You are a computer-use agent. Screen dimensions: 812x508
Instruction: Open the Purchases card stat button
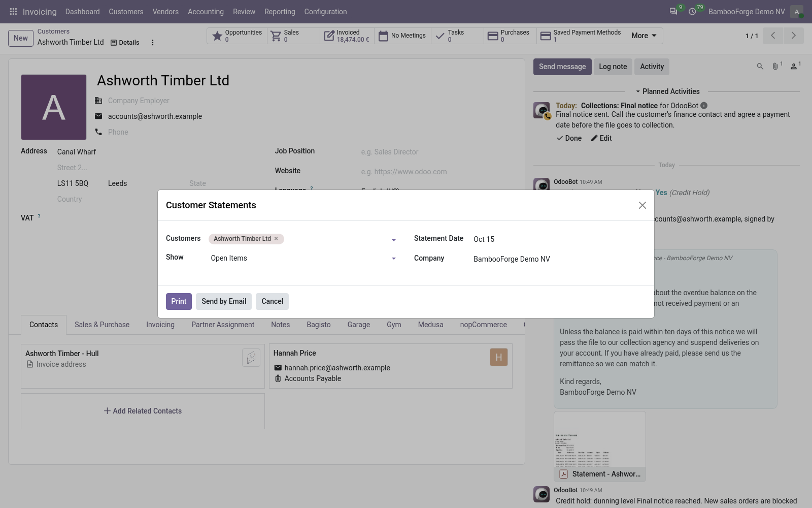[510, 36]
